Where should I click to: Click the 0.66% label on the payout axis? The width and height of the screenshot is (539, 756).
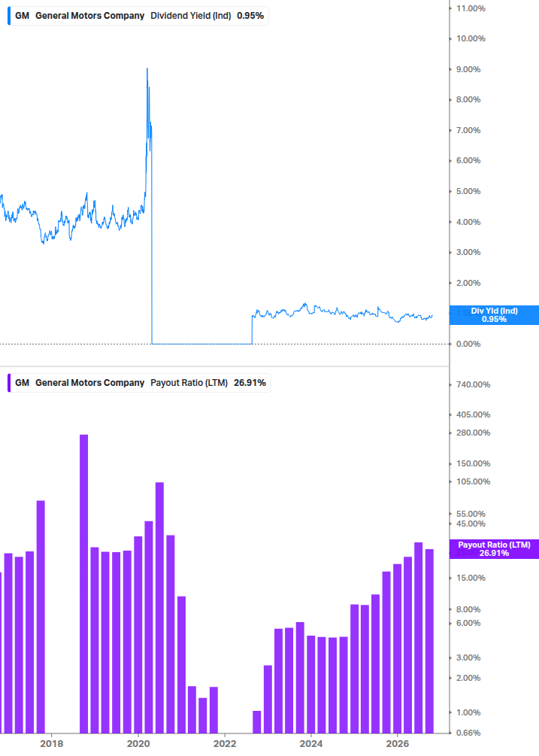pos(468,733)
